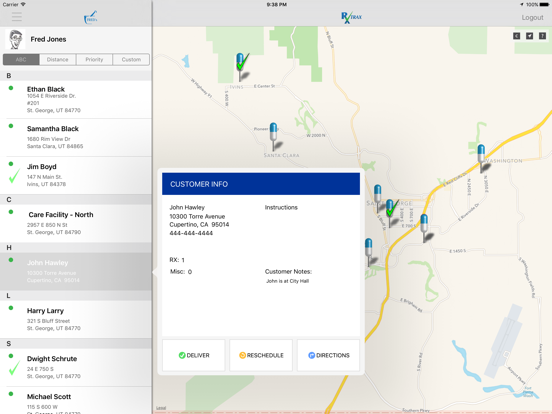The image size is (552, 414).
Task: Click the CUSTOMER INFO header bar
Action: tap(261, 184)
